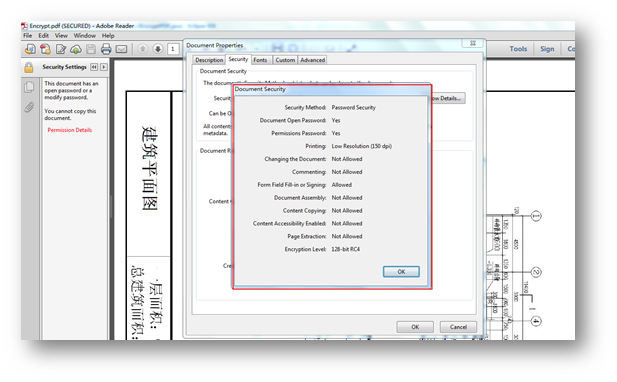The width and height of the screenshot is (617, 382).
Task: Open the Sign pane
Action: [x=547, y=49]
